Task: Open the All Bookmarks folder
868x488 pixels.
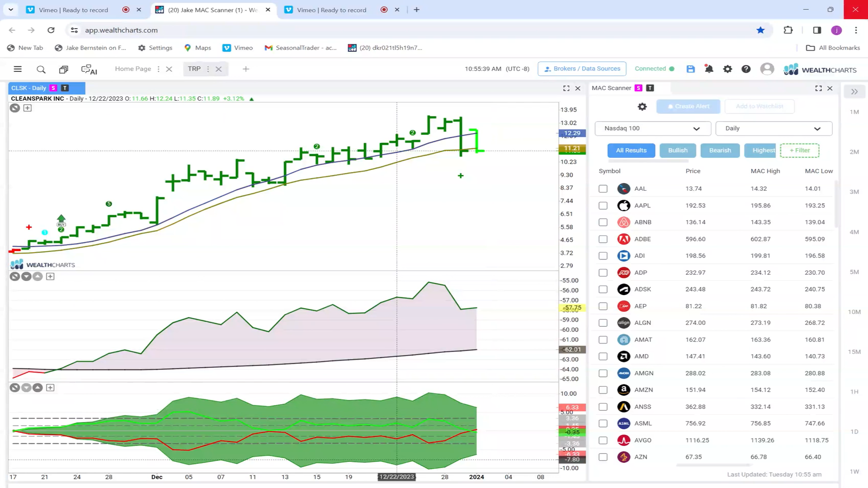Action: pyautogui.click(x=833, y=48)
